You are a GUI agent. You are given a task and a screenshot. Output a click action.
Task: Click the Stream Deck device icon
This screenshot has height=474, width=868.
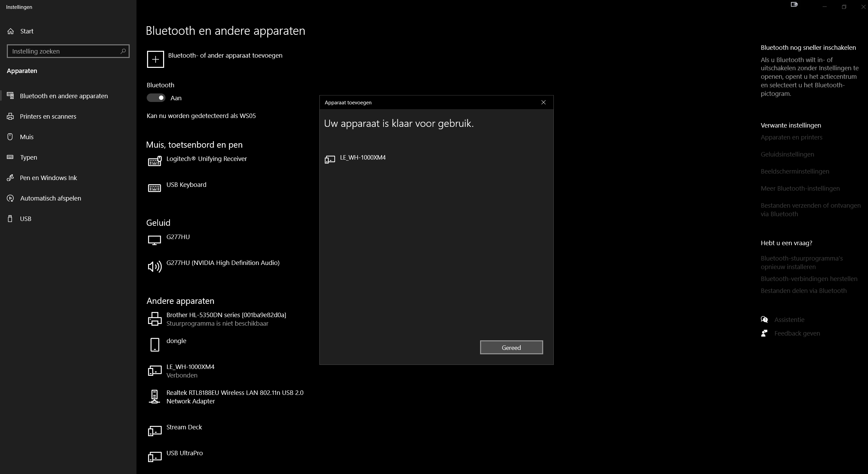point(155,431)
